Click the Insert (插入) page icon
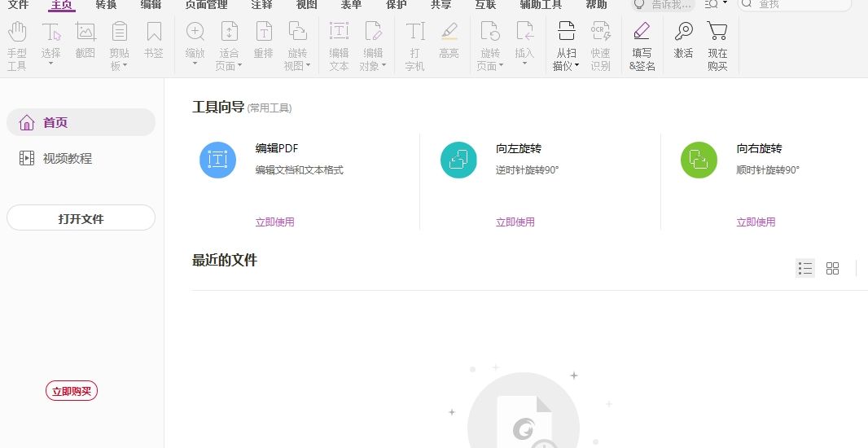The width and height of the screenshot is (868, 448). tap(524, 32)
